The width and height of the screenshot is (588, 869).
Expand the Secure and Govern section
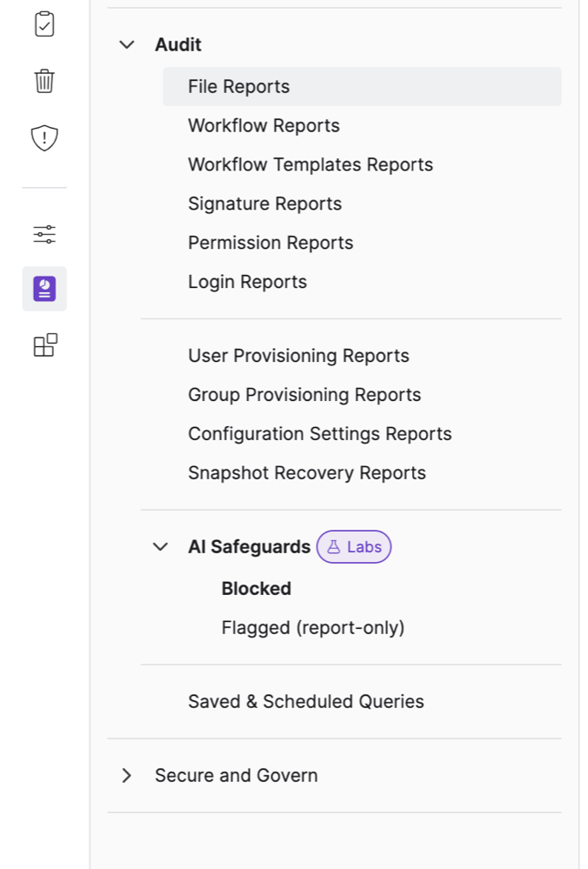click(x=127, y=775)
